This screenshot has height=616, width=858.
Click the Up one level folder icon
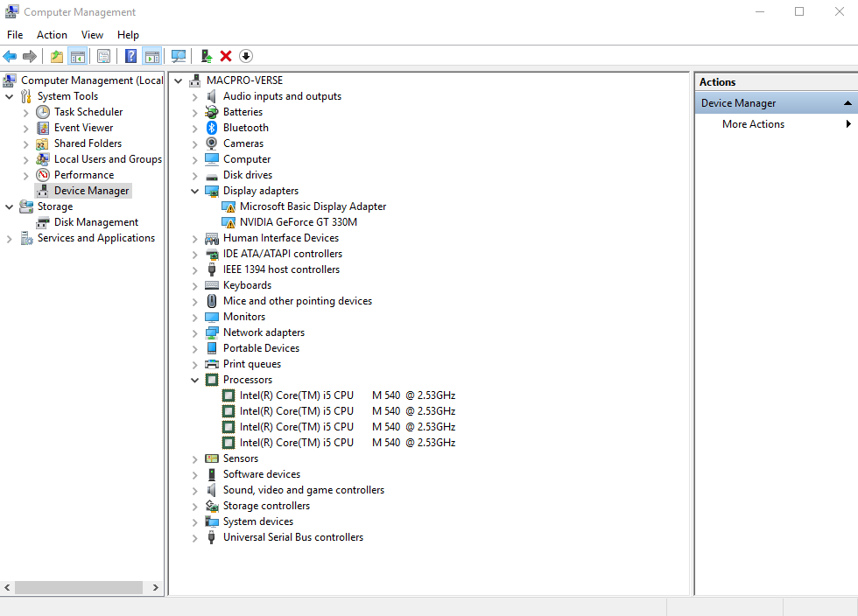(57, 56)
